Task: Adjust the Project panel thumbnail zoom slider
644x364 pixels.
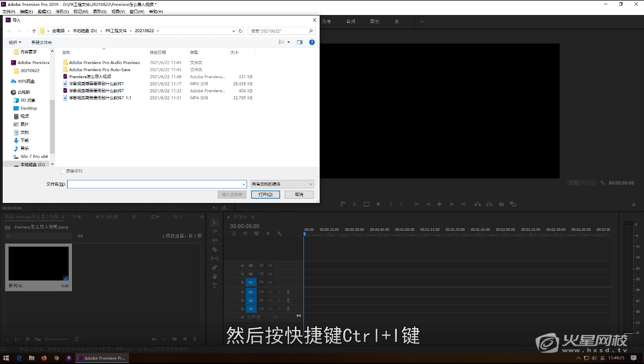Action: (57, 339)
